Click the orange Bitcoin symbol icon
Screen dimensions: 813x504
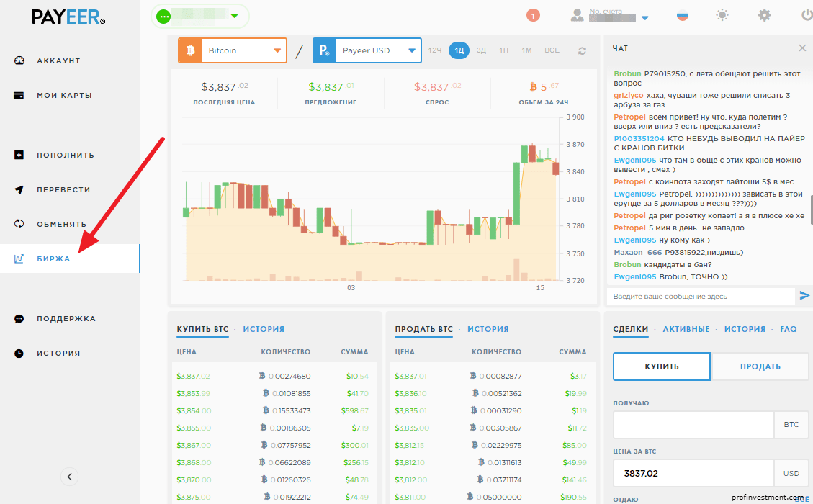190,50
